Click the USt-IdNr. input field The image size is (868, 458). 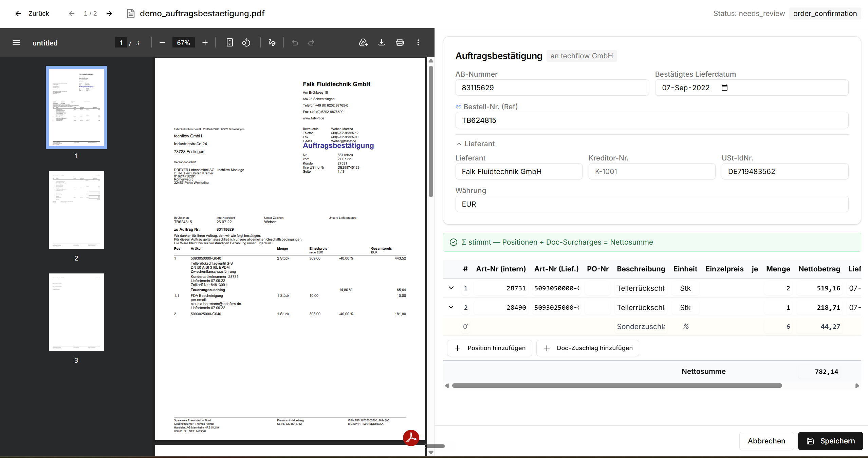coord(785,171)
